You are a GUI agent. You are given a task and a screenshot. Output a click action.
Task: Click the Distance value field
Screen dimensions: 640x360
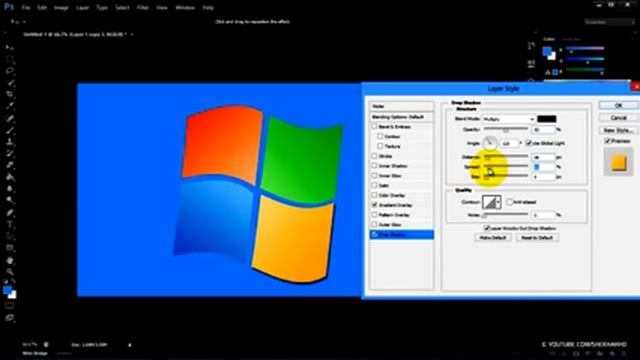pyautogui.click(x=544, y=157)
